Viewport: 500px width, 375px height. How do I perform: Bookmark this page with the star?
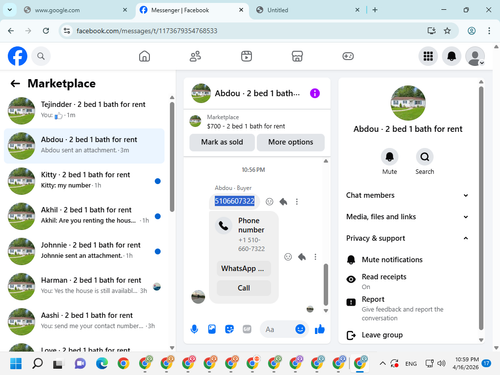pyautogui.click(x=447, y=31)
